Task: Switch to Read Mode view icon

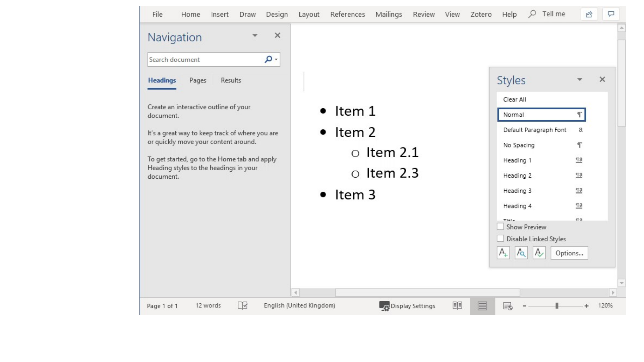Action: pyautogui.click(x=457, y=306)
